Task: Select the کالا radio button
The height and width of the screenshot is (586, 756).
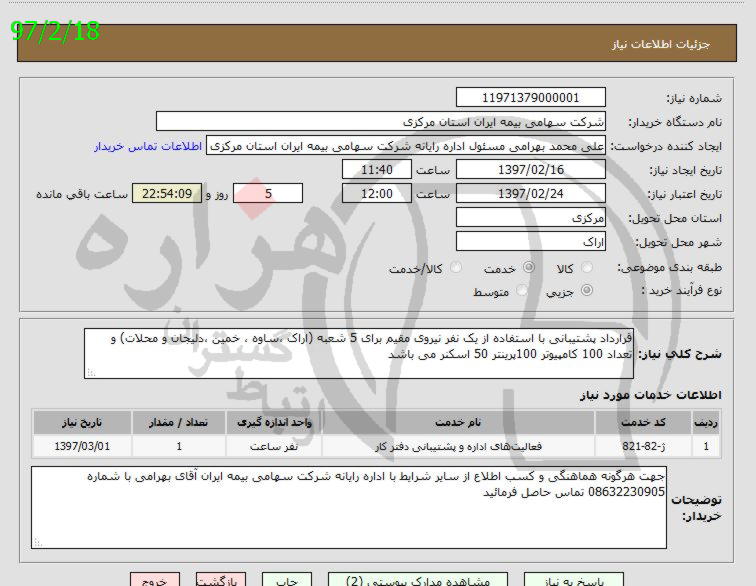Action: click(x=587, y=267)
